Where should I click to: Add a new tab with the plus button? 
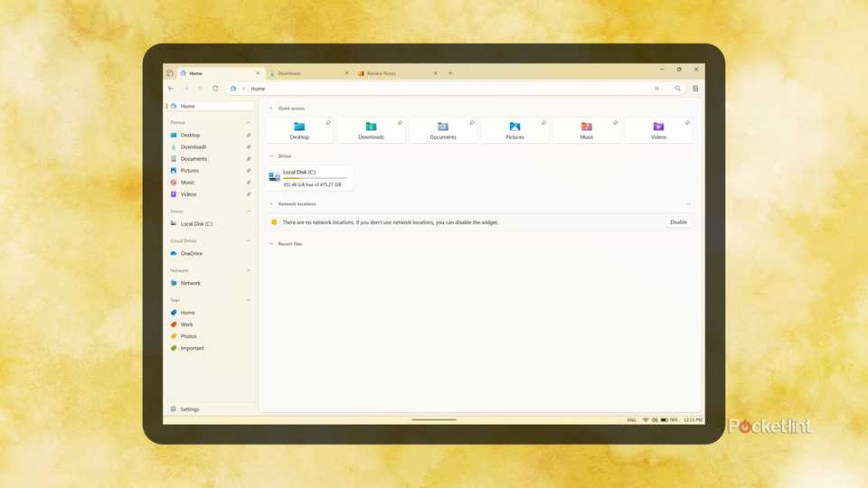(450, 73)
